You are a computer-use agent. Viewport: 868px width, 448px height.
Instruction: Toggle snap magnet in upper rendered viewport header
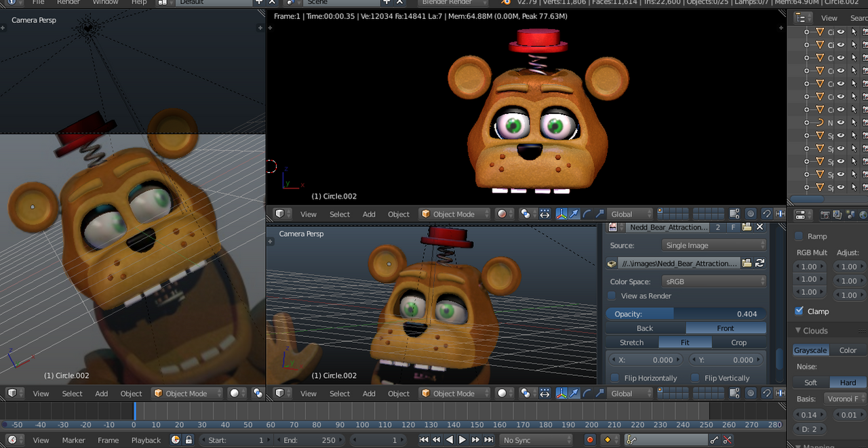click(767, 214)
